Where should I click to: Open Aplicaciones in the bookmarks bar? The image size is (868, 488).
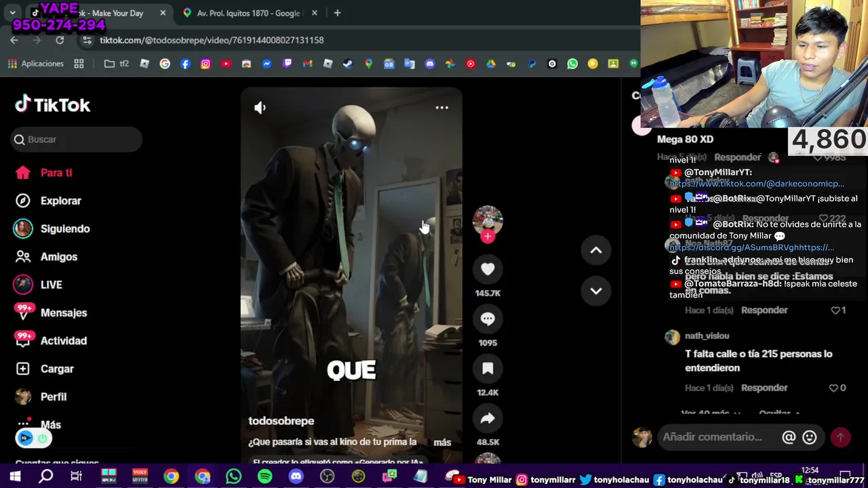click(x=35, y=64)
